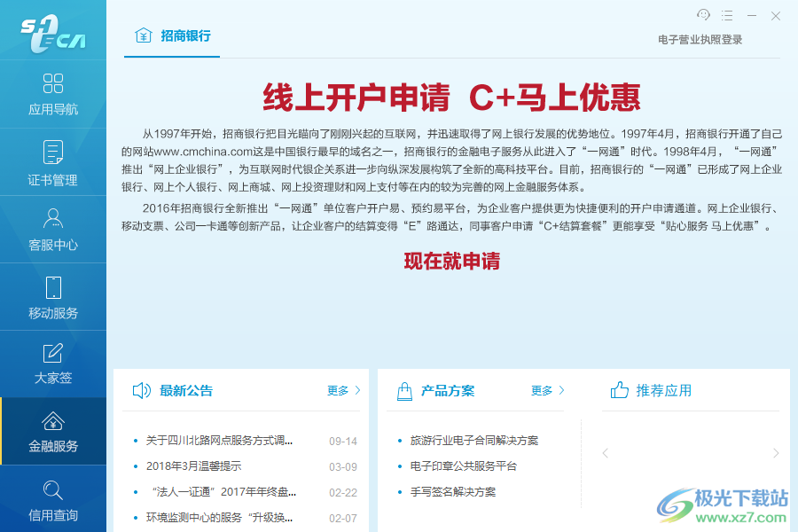Open 信用查询 credit lookup

click(53, 500)
